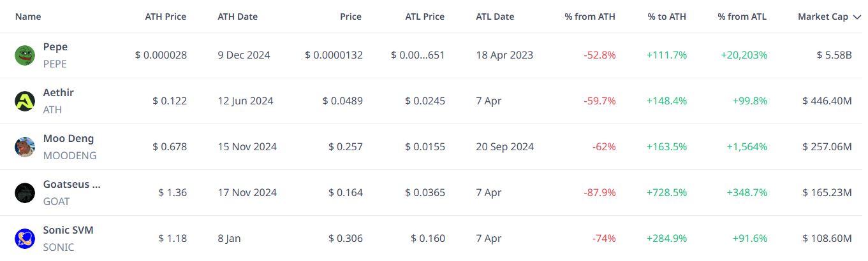Open the Goatseus truncated name link
The image size is (868, 261).
(72, 185)
